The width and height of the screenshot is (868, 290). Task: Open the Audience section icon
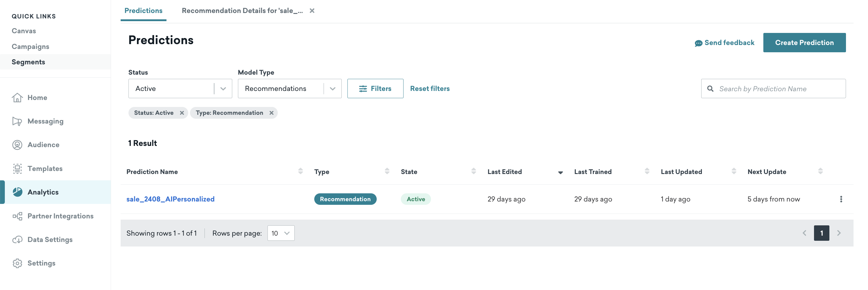tap(17, 145)
